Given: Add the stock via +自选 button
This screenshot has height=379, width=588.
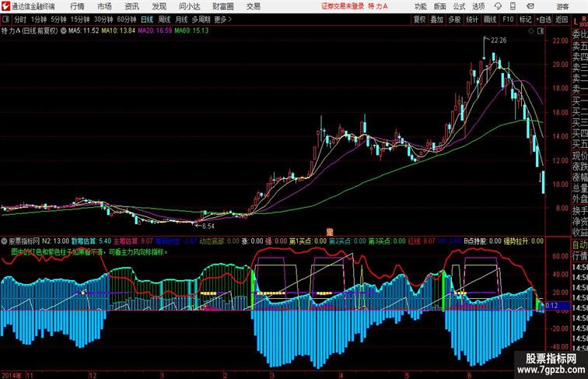Looking at the screenshot, I should 544,19.
